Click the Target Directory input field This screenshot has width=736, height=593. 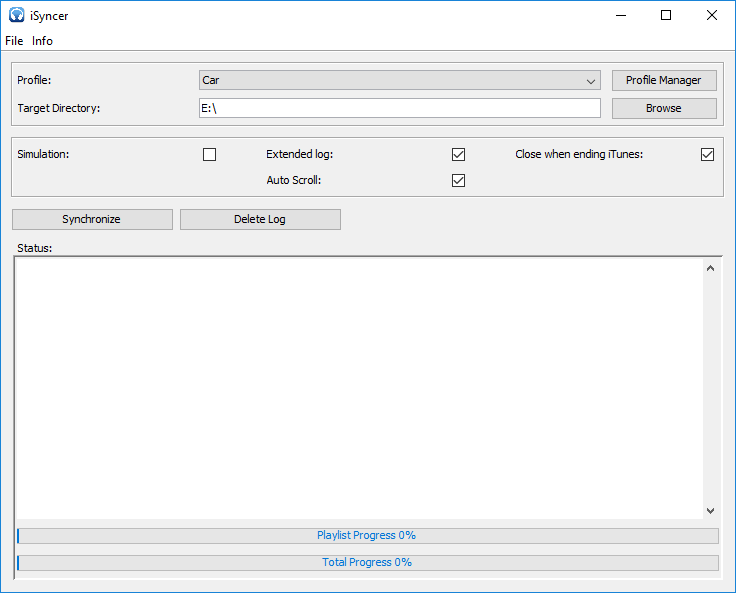(400, 108)
